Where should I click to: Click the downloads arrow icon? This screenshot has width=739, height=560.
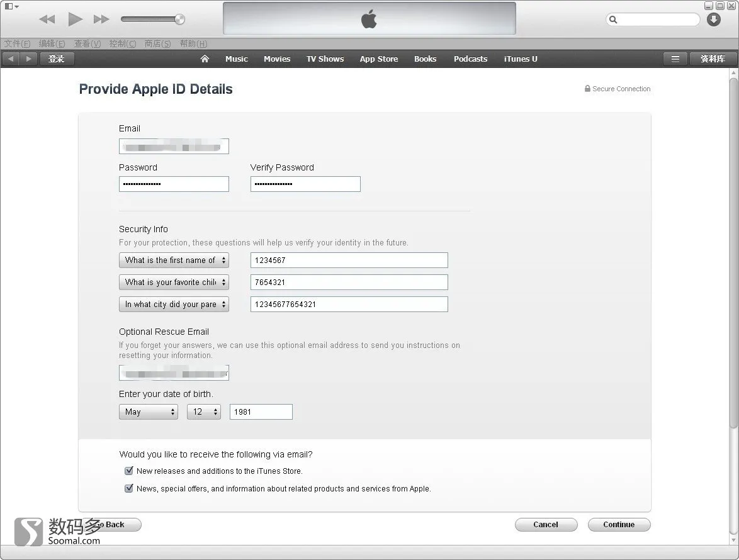(714, 20)
